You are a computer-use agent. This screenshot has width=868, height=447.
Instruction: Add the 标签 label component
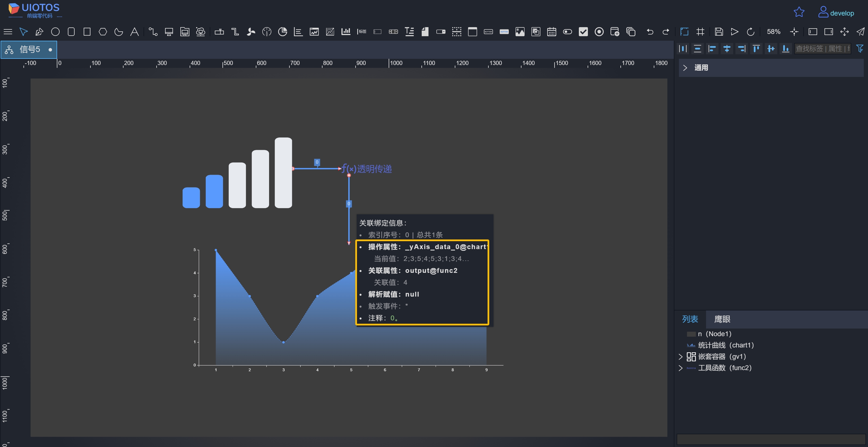[362, 32]
